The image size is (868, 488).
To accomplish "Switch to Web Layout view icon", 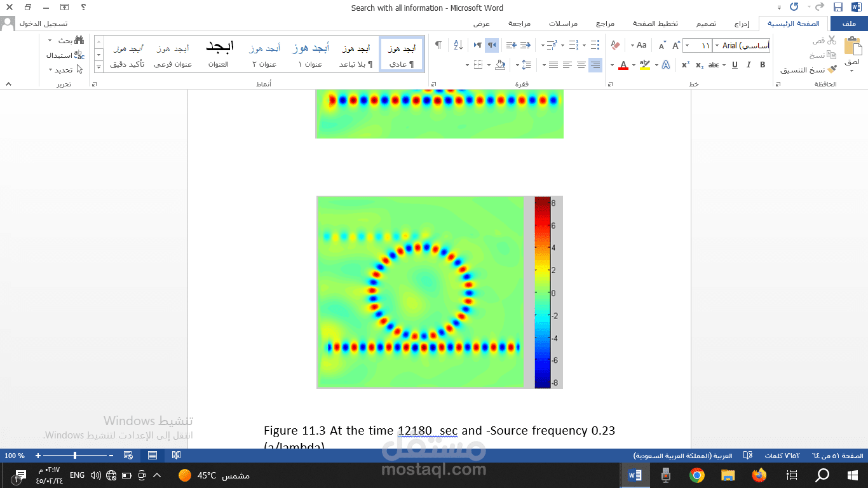I will tap(128, 456).
